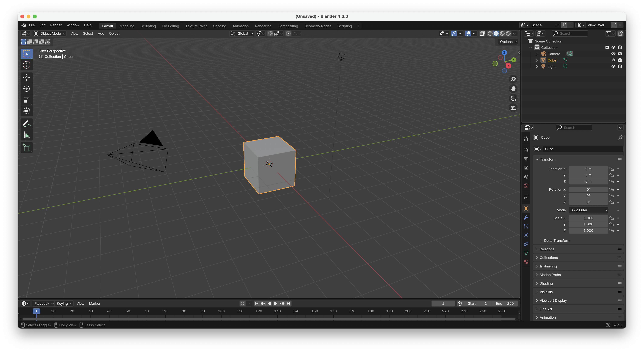The image size is (644, 352).
Task: Toggle auto keying record button
Action: pos(242,303)
